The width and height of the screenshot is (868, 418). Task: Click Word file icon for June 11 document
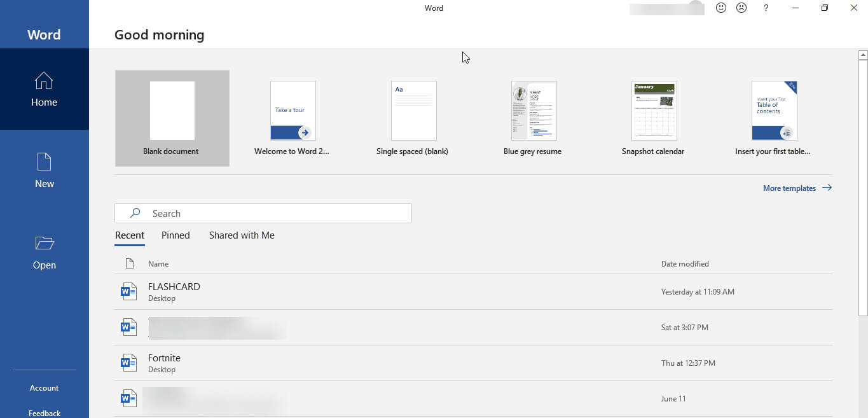(129, 398)
